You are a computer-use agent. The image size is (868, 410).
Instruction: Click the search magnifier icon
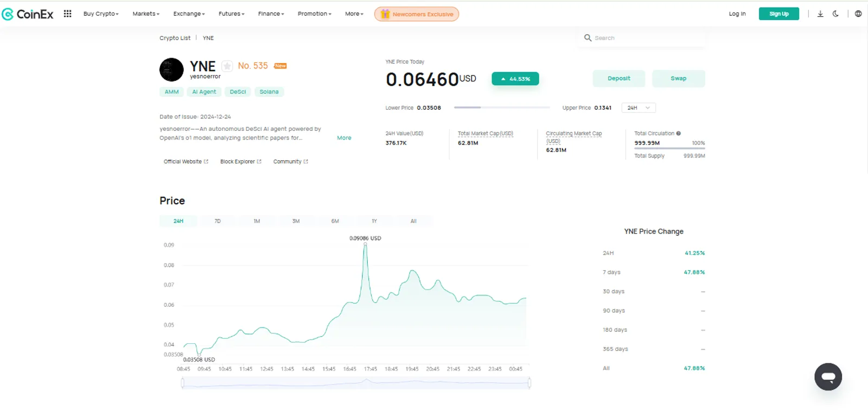588,38
